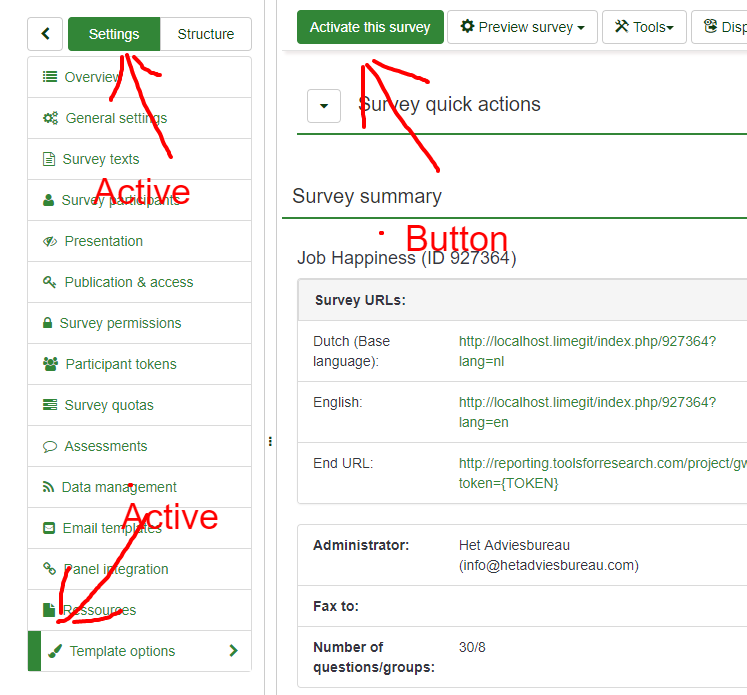Open the Dutch base language survey URL
Viewport: 747px width, 695px height.
point(587,351)
